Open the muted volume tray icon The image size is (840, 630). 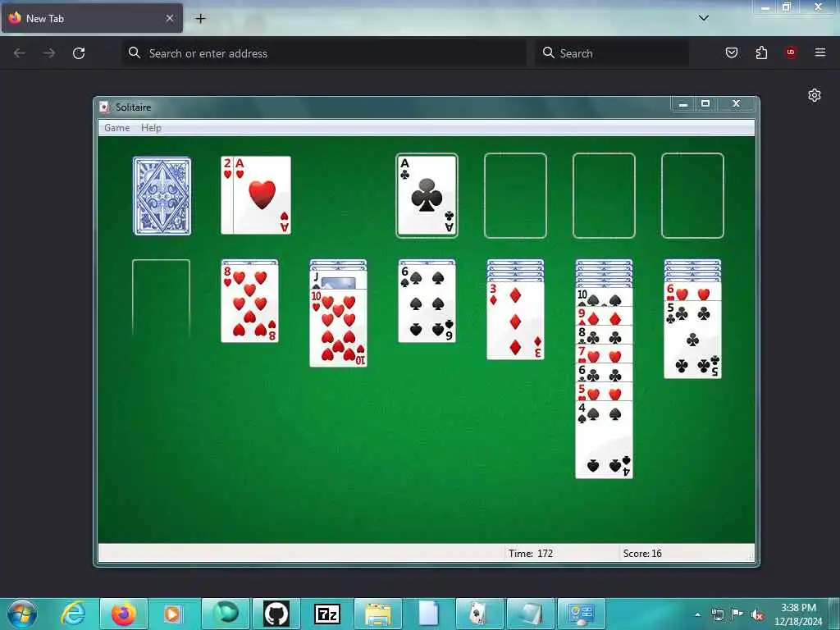pos(757,614)
